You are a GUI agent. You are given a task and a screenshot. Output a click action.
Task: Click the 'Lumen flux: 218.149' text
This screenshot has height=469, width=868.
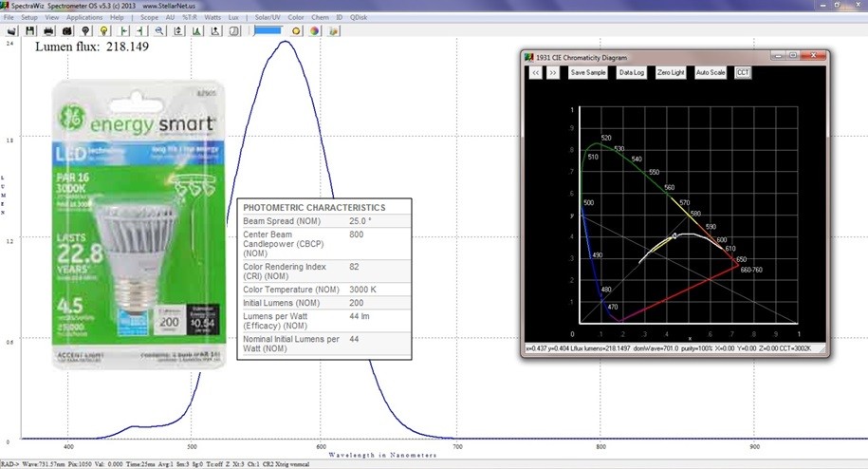tap(92, 47)
